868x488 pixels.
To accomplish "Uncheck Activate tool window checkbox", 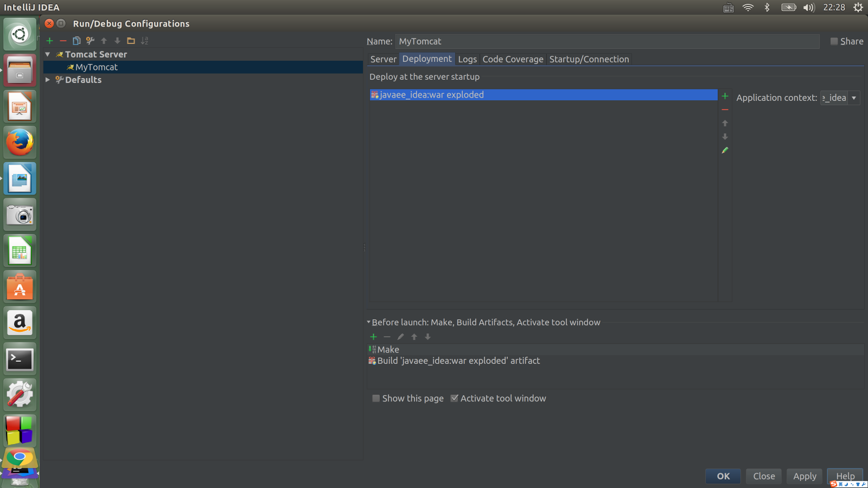I will point(455,398).
